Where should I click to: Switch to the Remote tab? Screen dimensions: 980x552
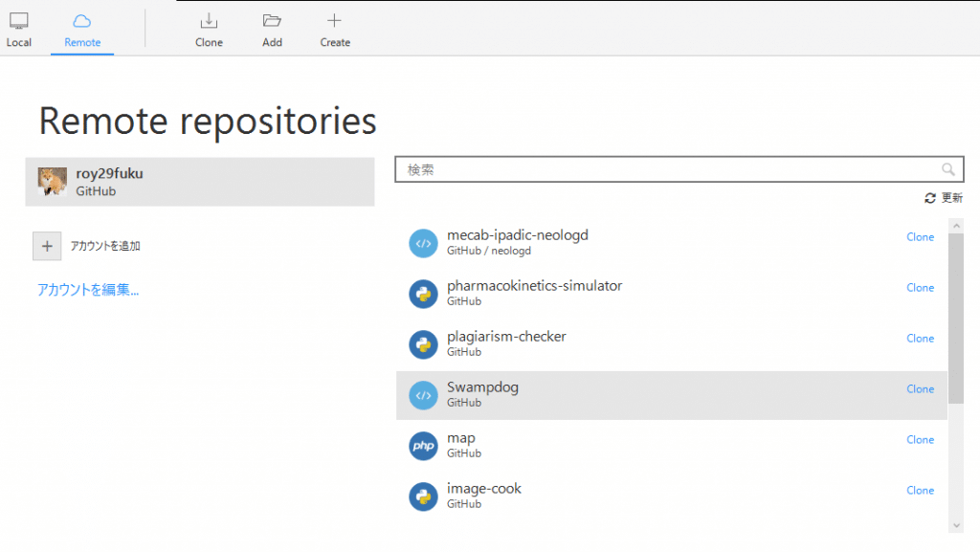point(82,29)
